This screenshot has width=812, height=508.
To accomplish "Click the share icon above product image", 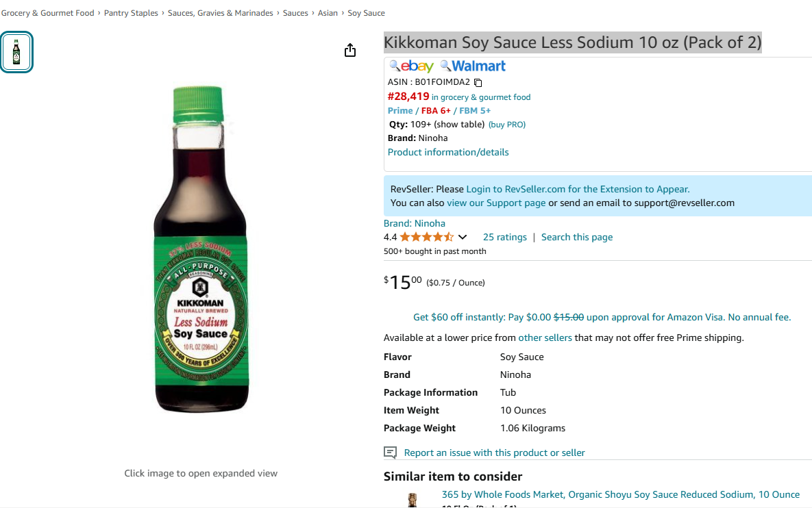I will pos(350,50).
